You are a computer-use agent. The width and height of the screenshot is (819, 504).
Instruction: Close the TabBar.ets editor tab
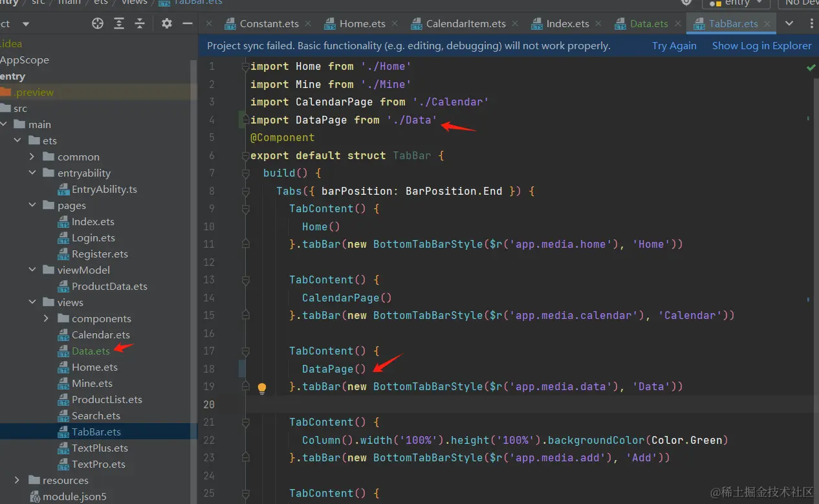coord(767,23)
